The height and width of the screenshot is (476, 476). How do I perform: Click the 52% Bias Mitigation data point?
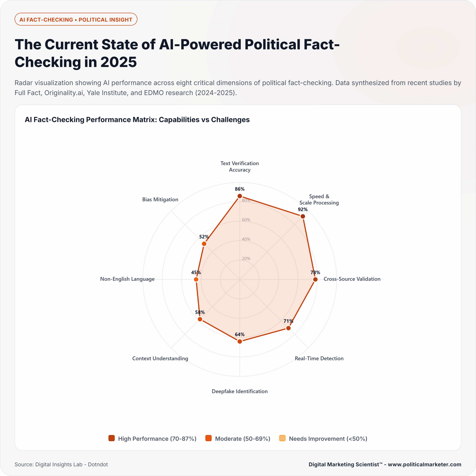(204, 244)
